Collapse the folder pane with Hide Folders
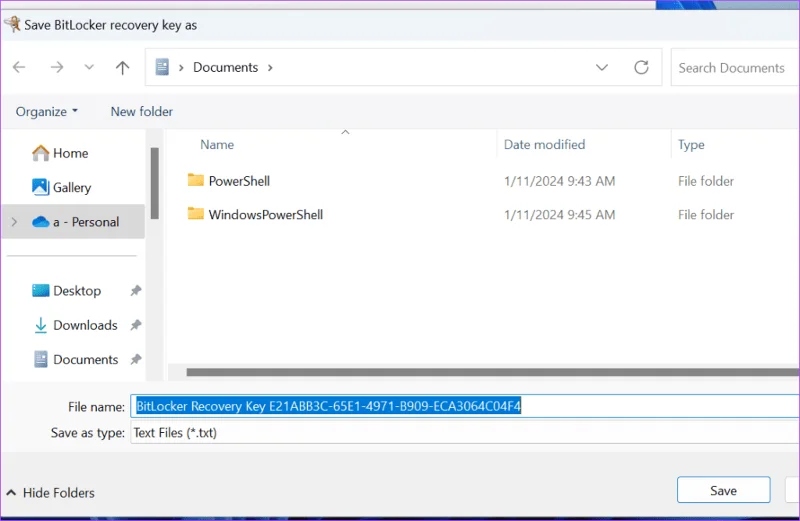This screenshot has width=800, height=521. (x=51, y=493)
